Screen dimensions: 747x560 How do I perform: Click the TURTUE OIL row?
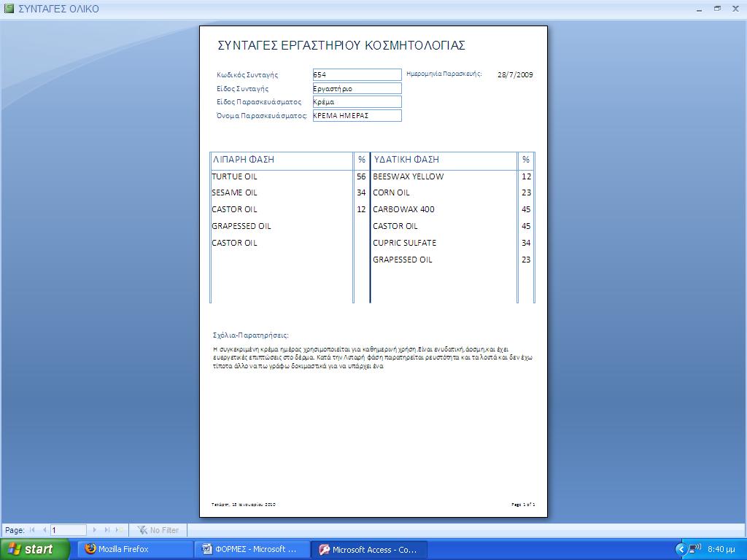(234, 176)
